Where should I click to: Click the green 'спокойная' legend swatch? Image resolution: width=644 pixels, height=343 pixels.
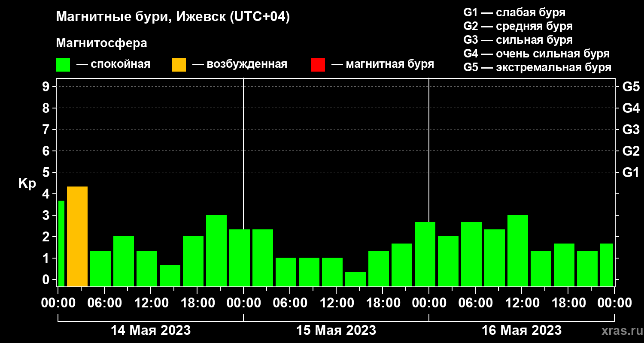63,65
